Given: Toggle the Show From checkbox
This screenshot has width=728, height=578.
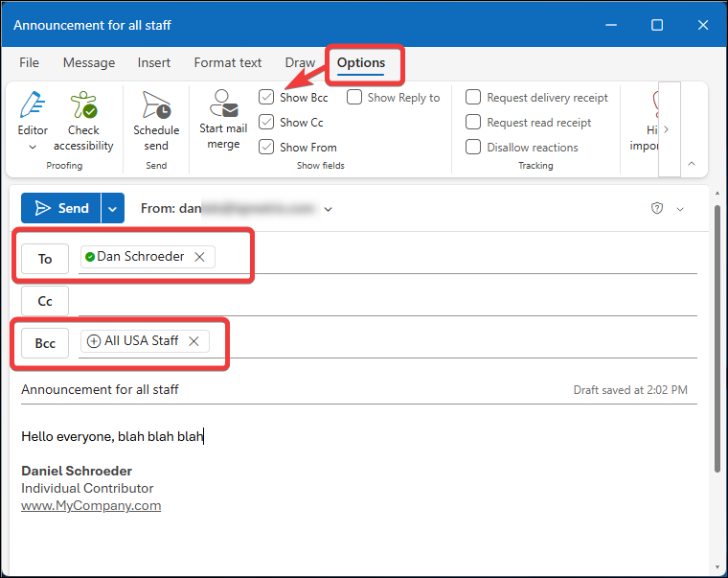Looking at the screenshot, I should point(266,148).
